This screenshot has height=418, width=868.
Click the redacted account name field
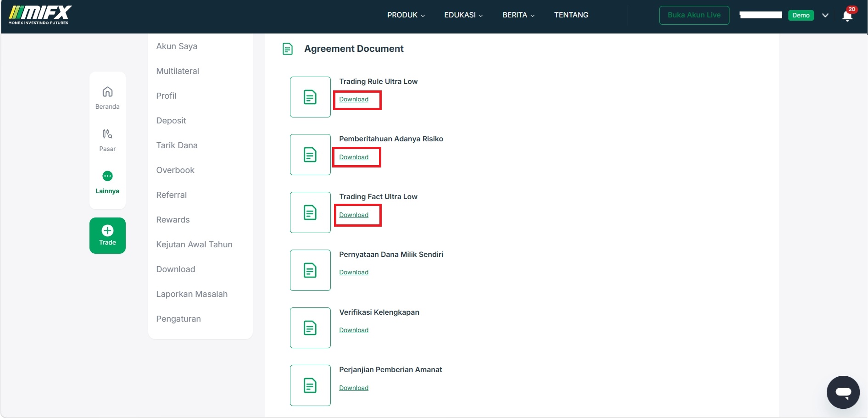[x=761, y=15]
